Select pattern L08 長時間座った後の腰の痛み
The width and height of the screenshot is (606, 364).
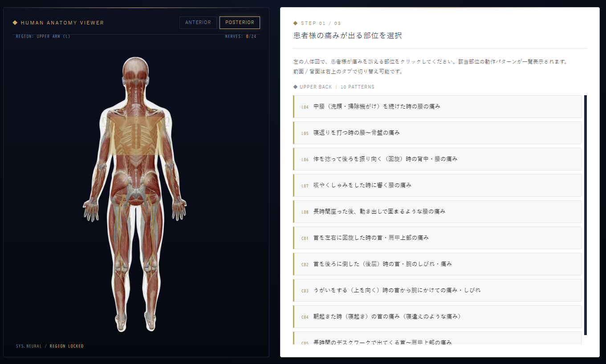click(x=437, y=212)
